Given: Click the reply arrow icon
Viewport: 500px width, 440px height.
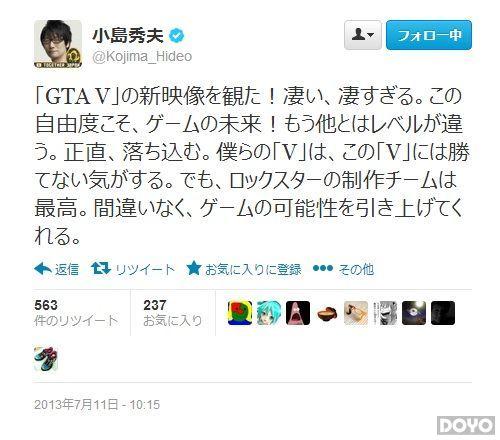Looking at the screenshot, I should (x=43, y=268).
